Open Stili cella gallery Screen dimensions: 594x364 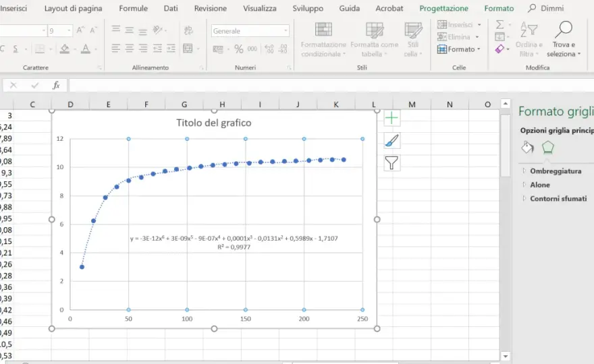(412, 39)
